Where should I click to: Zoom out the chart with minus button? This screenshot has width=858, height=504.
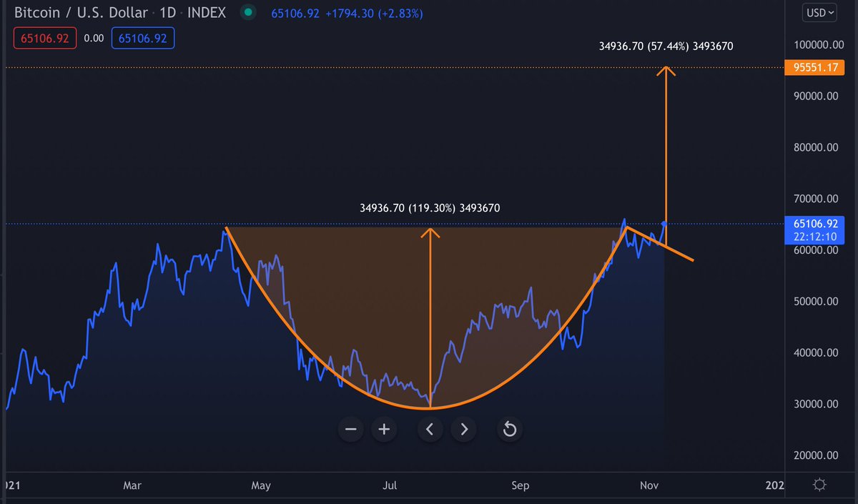(x=350, y=429)
